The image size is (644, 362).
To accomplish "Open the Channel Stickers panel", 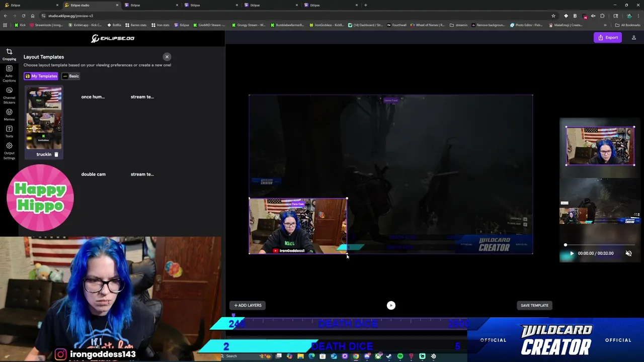I will tap(9, 96).
